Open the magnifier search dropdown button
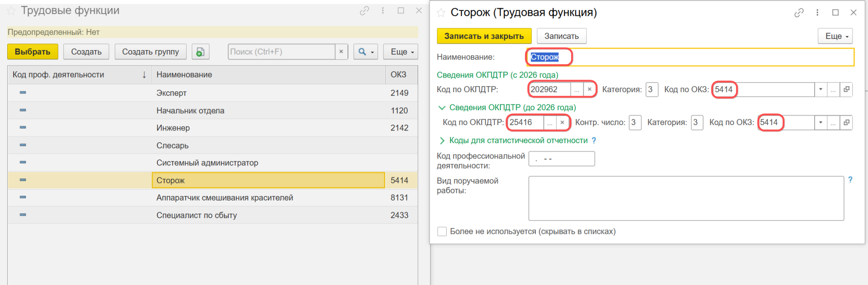868x285 pixels. pyautogui.click(x=366, y=52)
